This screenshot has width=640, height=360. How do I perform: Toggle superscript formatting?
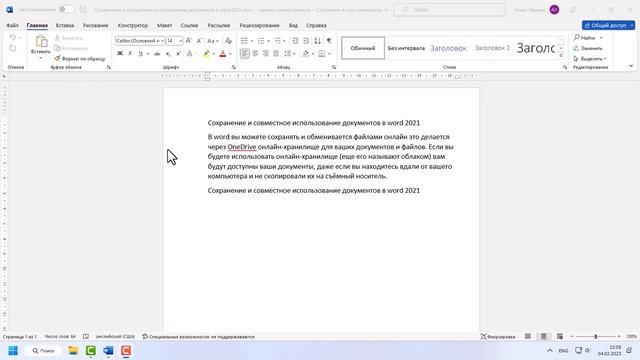coord(179,53)
